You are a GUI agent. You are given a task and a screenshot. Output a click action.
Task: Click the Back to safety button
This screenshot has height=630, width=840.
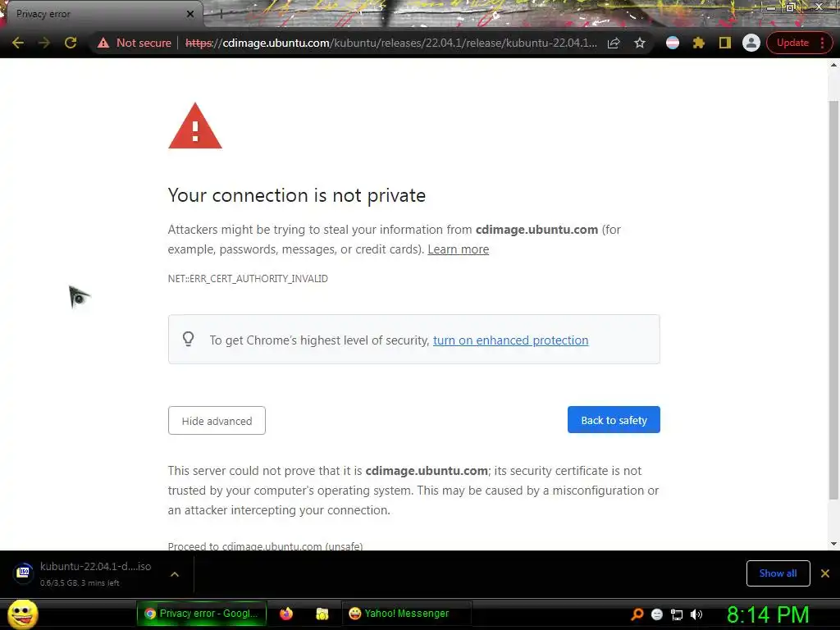tap(614, 420)
